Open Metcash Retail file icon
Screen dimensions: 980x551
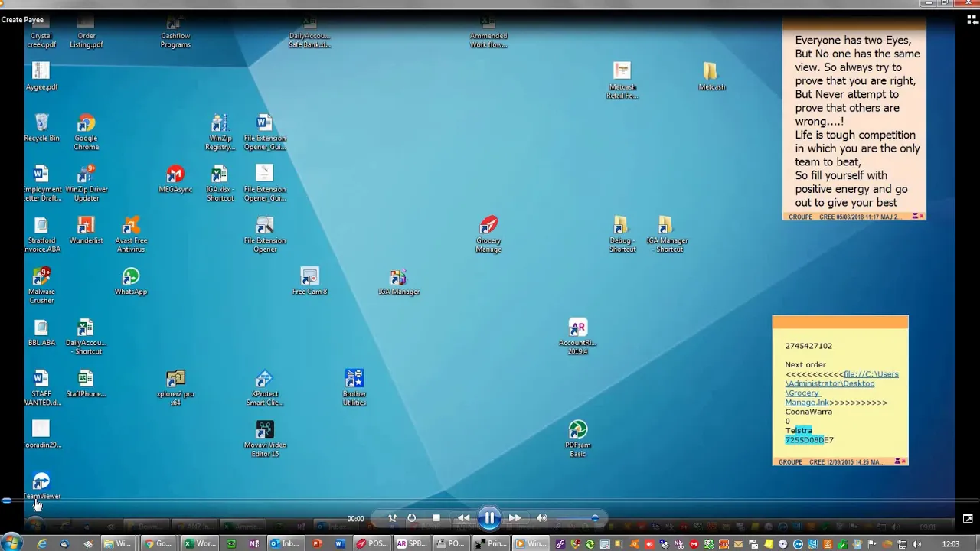tap(622, 81)
